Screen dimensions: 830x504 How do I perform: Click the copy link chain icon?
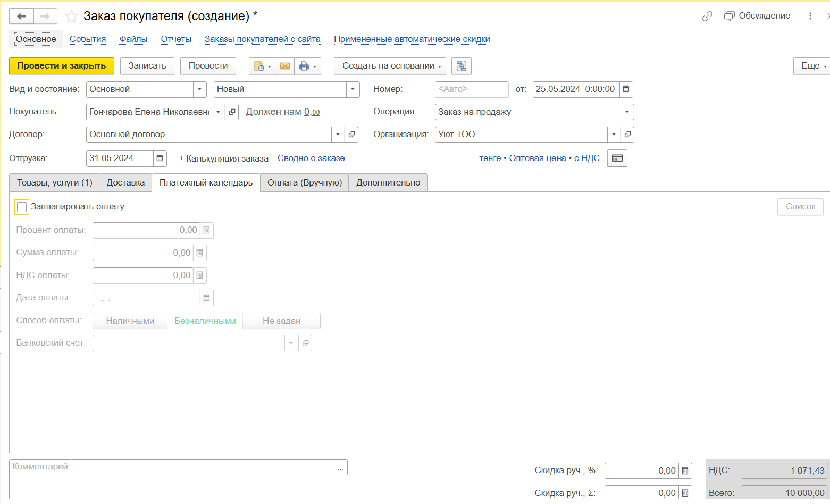click(x=707, y=16)
